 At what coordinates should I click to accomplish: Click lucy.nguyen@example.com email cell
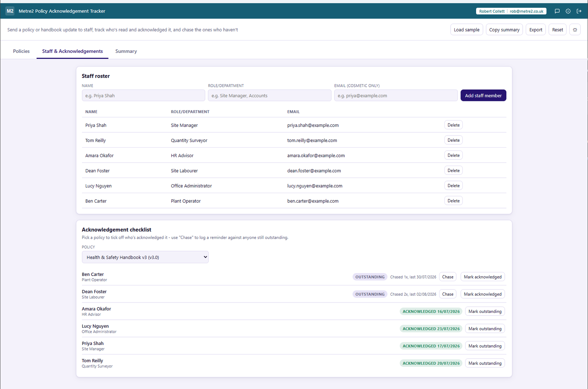(315, 186)
